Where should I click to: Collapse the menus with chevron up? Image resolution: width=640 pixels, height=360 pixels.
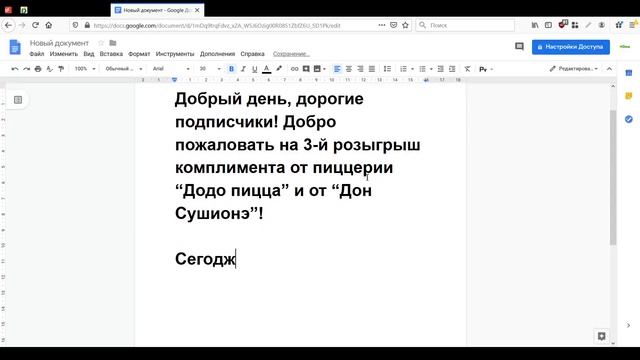[609, 69]
